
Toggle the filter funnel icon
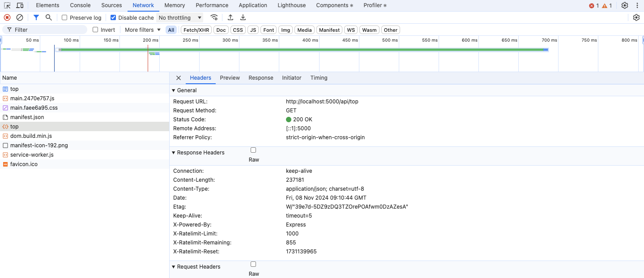[36, 17]
